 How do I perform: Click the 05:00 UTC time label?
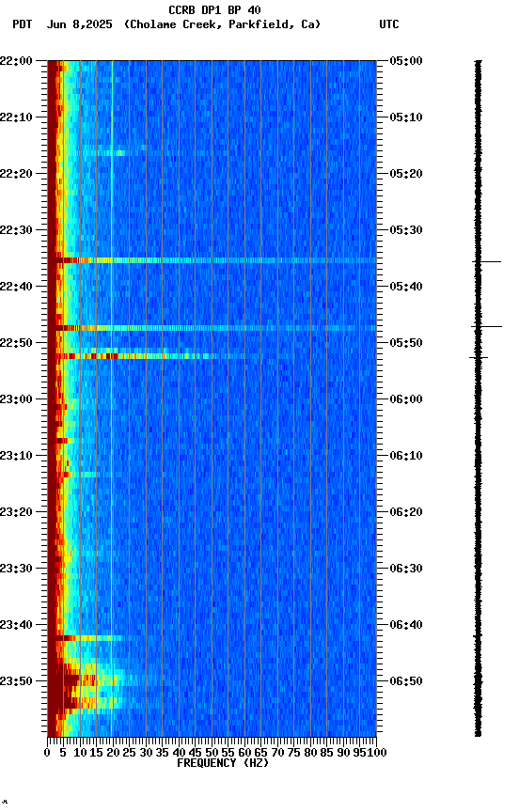[x=406, y=61]
